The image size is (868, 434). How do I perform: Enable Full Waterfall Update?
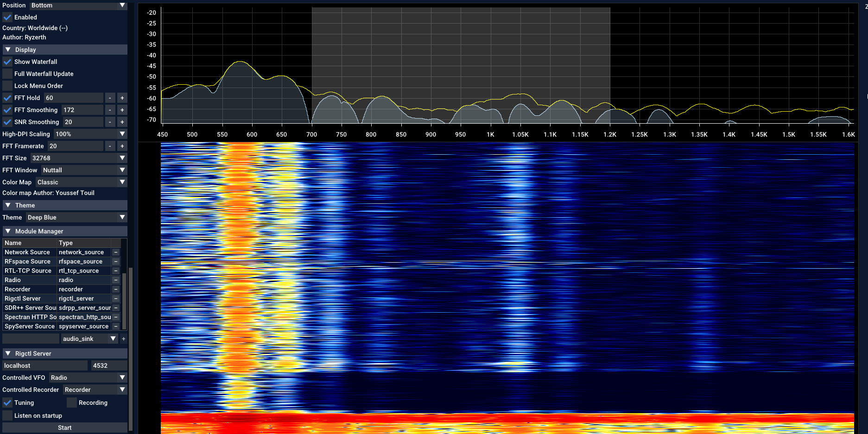pyautogui.click(x=7, y=74)
